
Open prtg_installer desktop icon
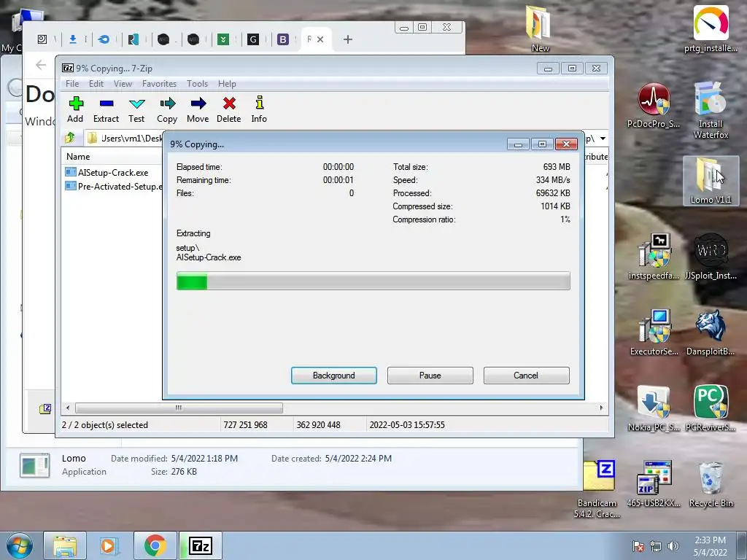(x=711, y=28)
